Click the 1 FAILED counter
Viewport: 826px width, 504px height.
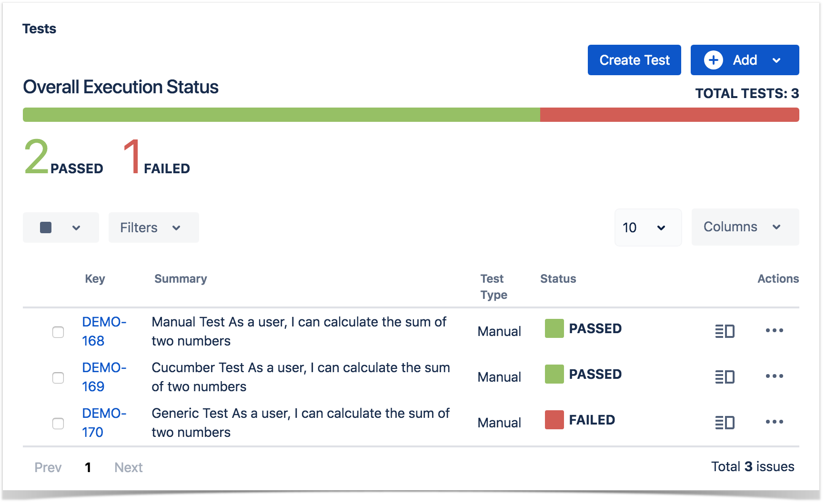click(156, 157)
